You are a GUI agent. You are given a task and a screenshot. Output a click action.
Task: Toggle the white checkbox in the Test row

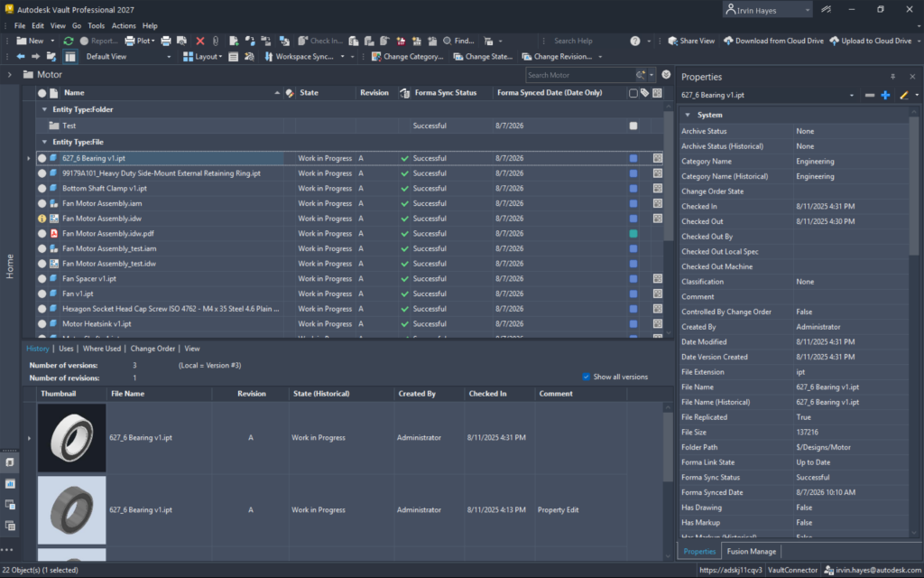[x=633, y=126]
